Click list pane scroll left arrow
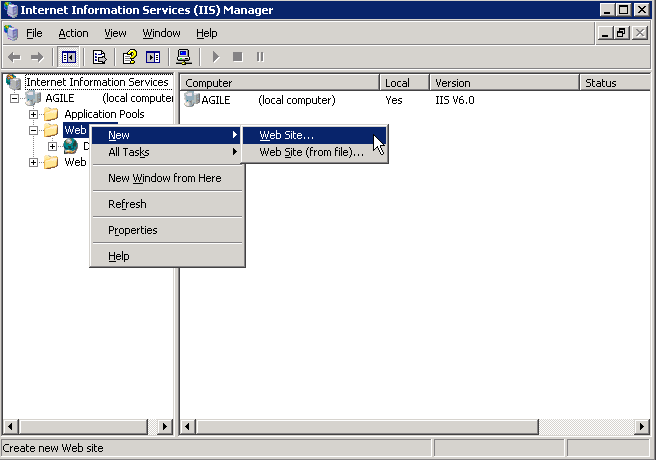This screenshot has width=656, height=460. pyautogui.click(x=187, y=427)
